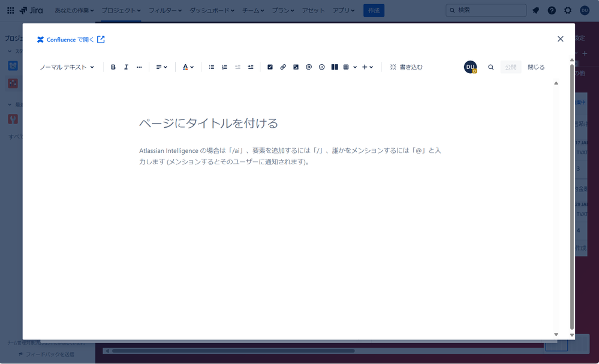Open the アセット menu item
The width and height of the screenshot is (599, 364).
tap(313, 10)
